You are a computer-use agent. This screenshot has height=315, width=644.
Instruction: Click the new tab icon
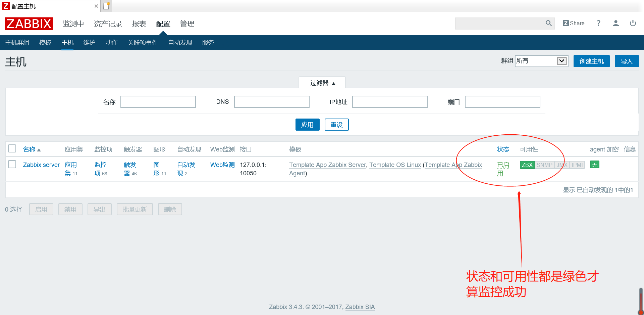[x=106, y=6]
